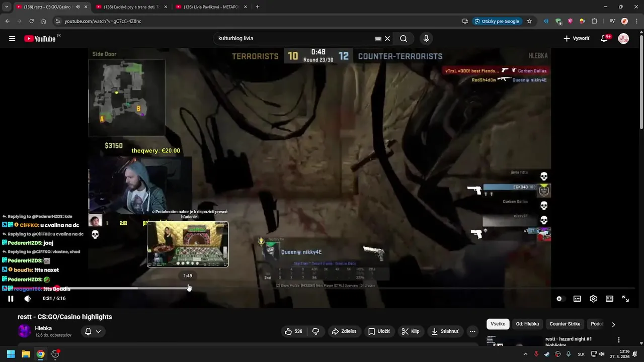This screenshot has width=644, height=362.
Task: Go forward in browser history
Action: click(x=19, y=21)
